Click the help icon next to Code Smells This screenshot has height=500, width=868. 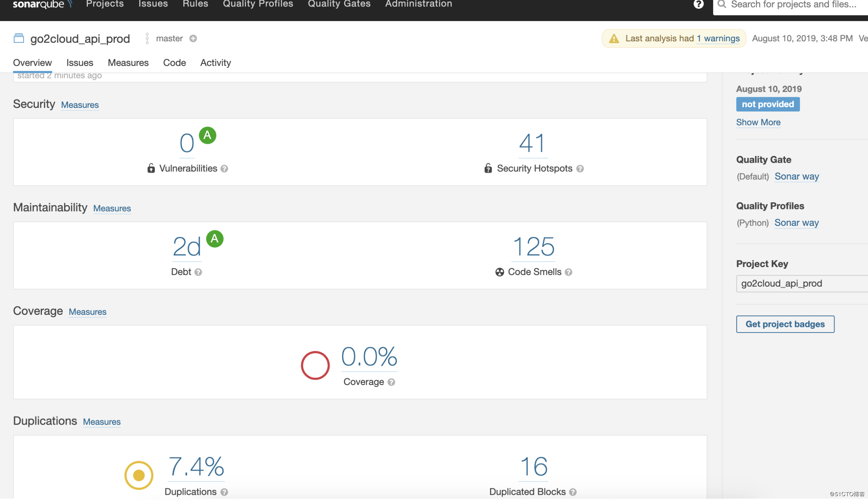pyautogui.click(x=569, y=272)
